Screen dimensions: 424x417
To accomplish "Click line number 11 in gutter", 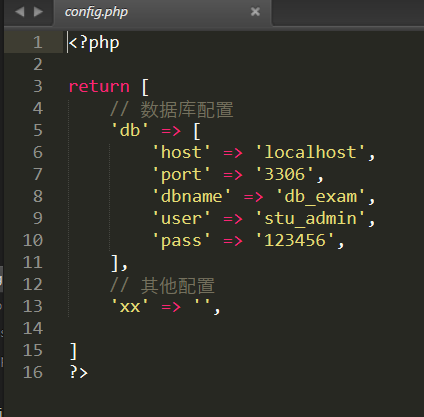I will click(x=33, y=262).
